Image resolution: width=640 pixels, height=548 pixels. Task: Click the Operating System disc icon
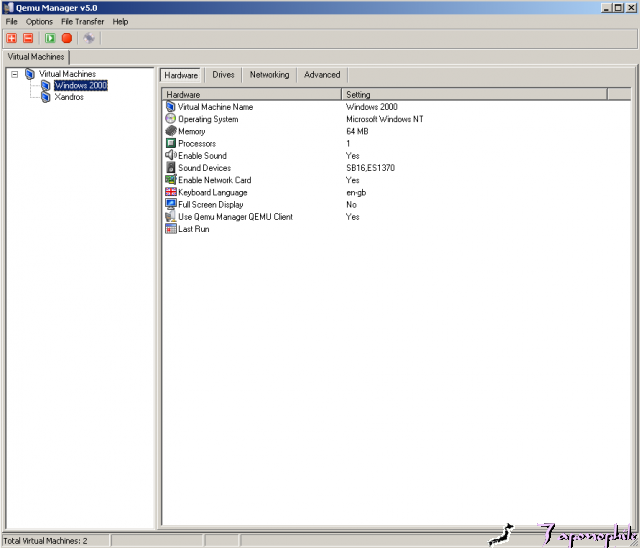[x=171, y=119]
